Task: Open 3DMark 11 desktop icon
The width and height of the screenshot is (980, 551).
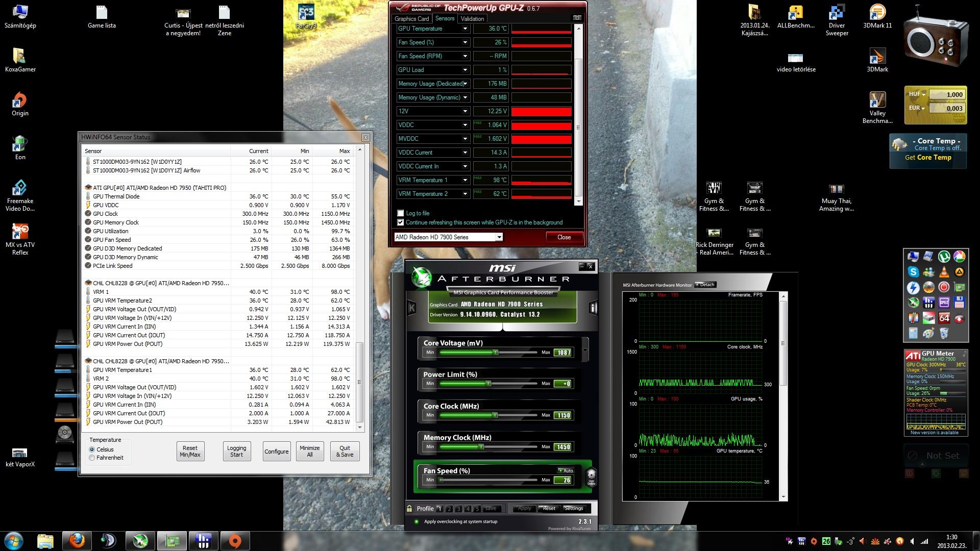Action: tap(877, 16)
